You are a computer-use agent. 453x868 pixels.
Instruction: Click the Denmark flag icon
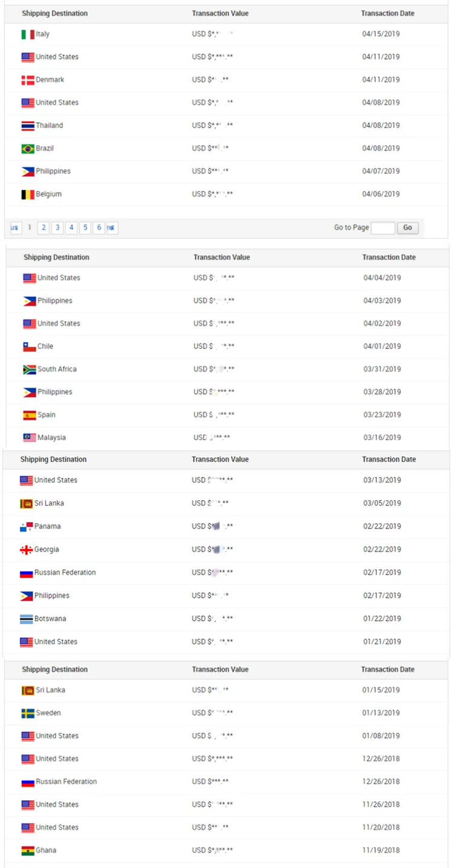(28, 80)
